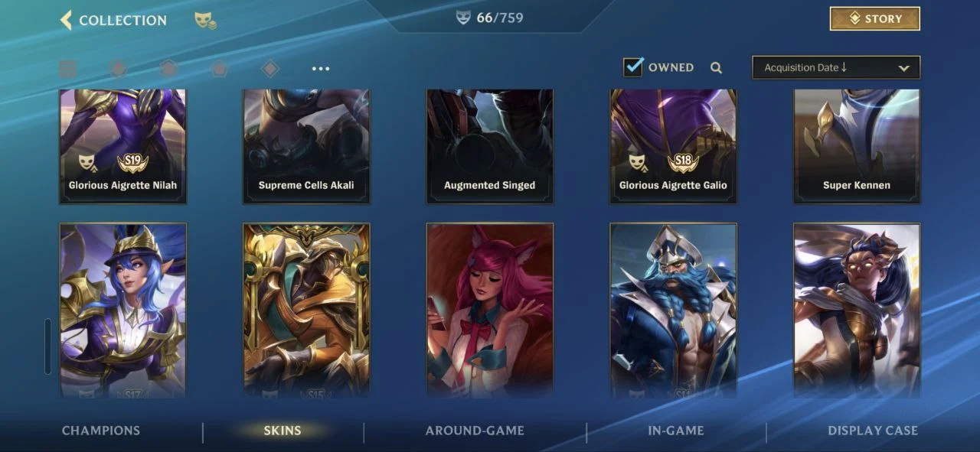Click the vertical scroll indicator on left edge
Viewport: 980px width, 452px height.
[x=48, y=346]
